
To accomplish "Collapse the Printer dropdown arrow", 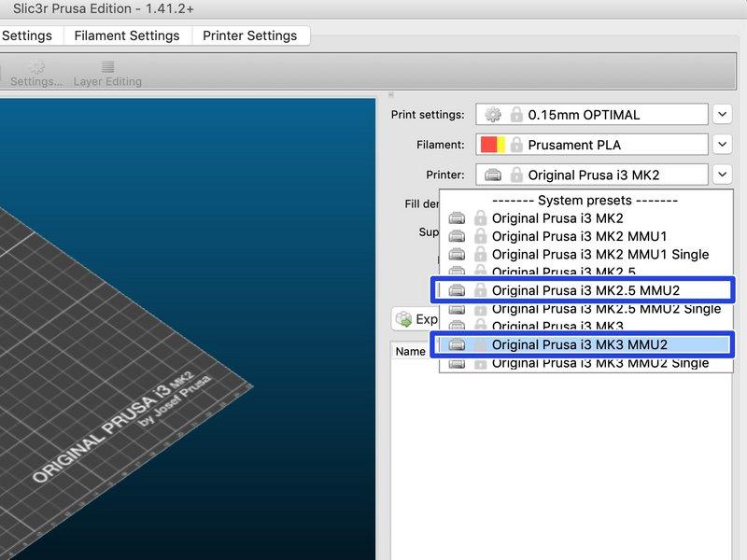I will (722, 175).
